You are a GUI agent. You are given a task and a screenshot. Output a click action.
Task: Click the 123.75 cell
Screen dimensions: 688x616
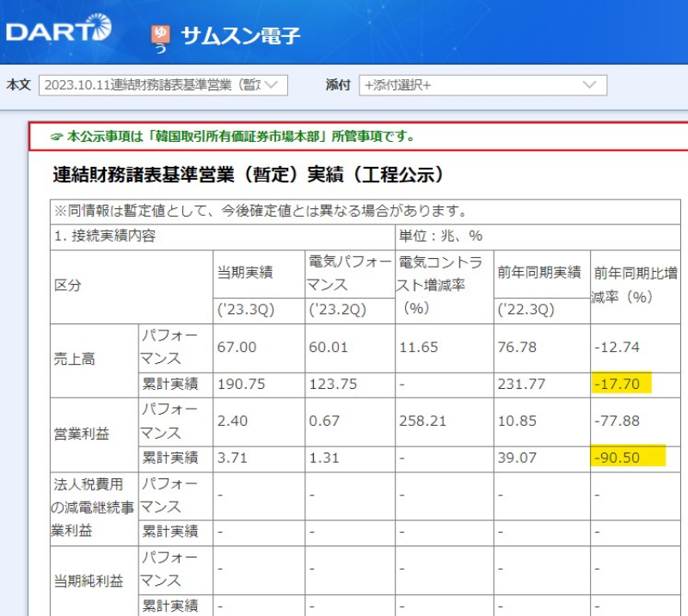pyautogui.click(x=350, y=385)
